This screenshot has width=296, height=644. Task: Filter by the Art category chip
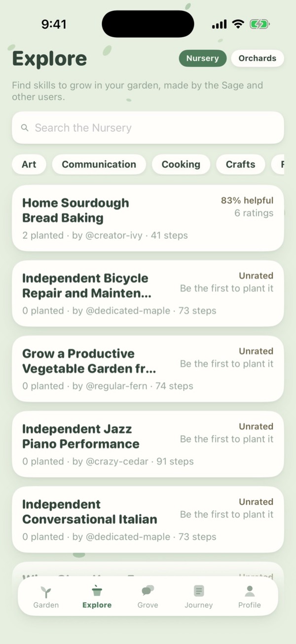[29, 164]
